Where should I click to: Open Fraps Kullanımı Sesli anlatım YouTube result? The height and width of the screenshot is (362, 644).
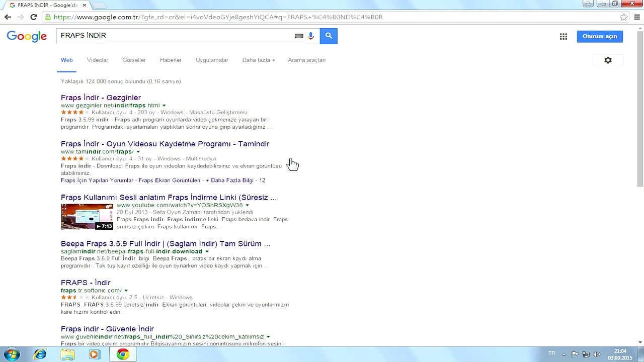pyautogui.click(x=169, y=197)
